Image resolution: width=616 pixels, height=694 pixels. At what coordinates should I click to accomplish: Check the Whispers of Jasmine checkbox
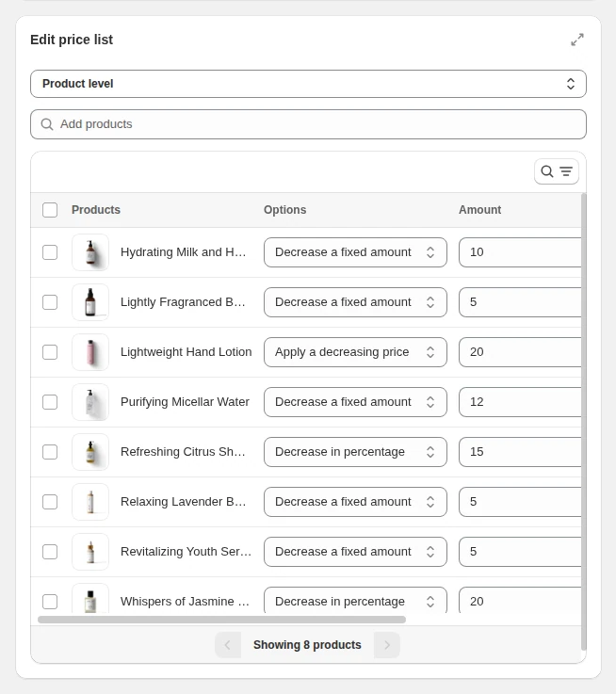50,602
